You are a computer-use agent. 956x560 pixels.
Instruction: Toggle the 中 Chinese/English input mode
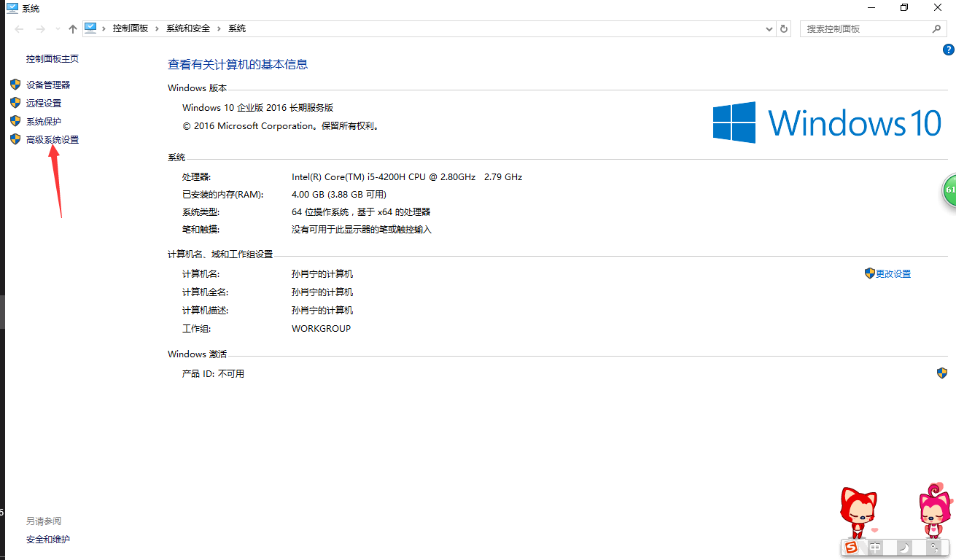876,547
